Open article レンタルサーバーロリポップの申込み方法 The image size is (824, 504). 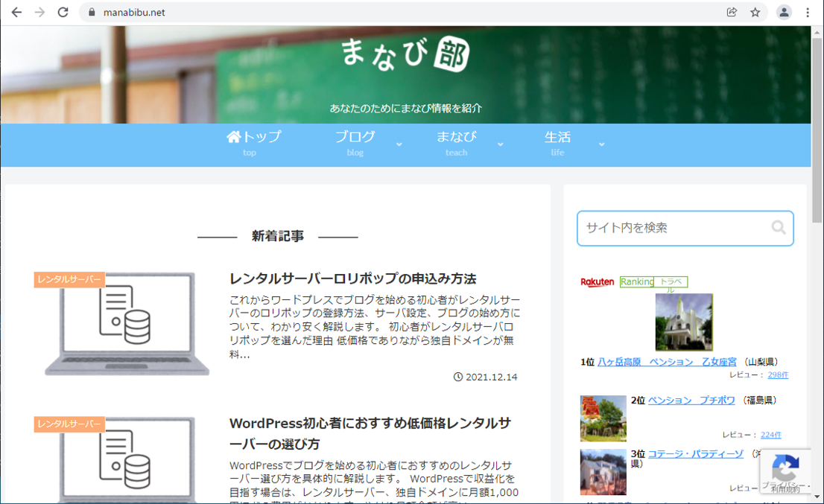click(x=352, y=278)
